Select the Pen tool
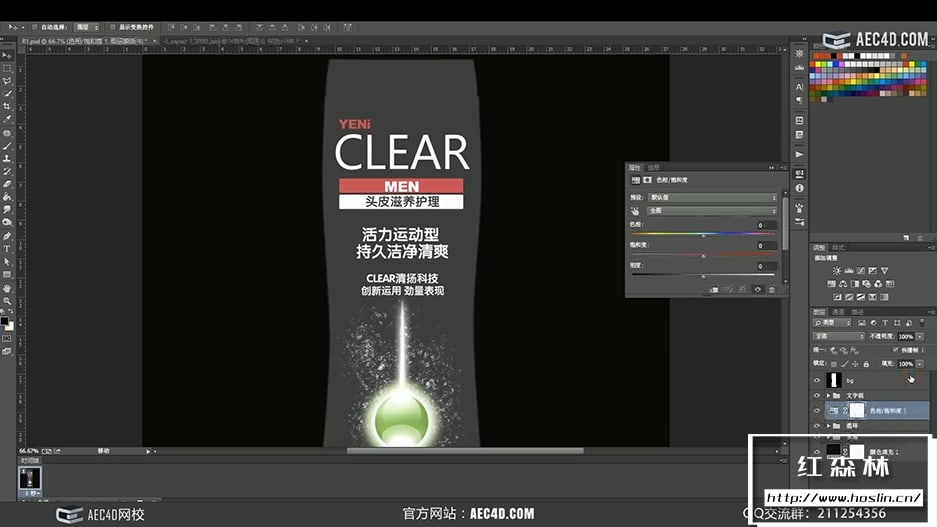The height and width of the screenshot is (527, 937). pyautogui.click(x=7, y=236)
